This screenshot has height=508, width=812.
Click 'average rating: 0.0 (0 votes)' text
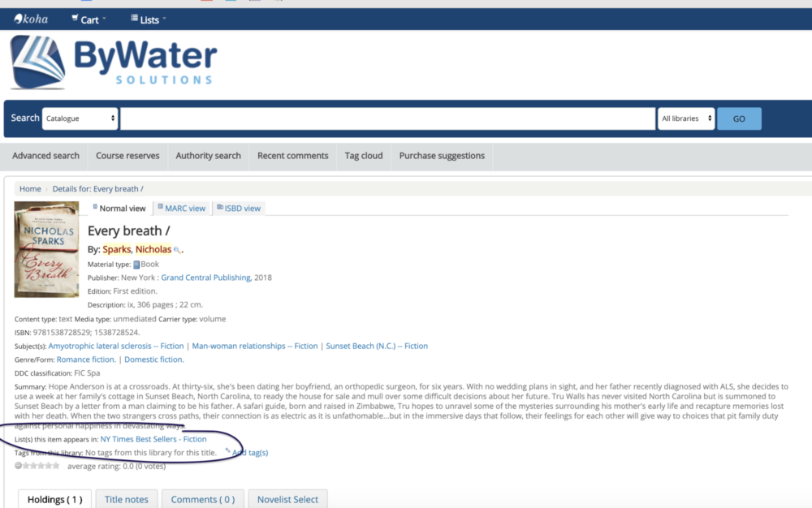(x=116, y=466)
